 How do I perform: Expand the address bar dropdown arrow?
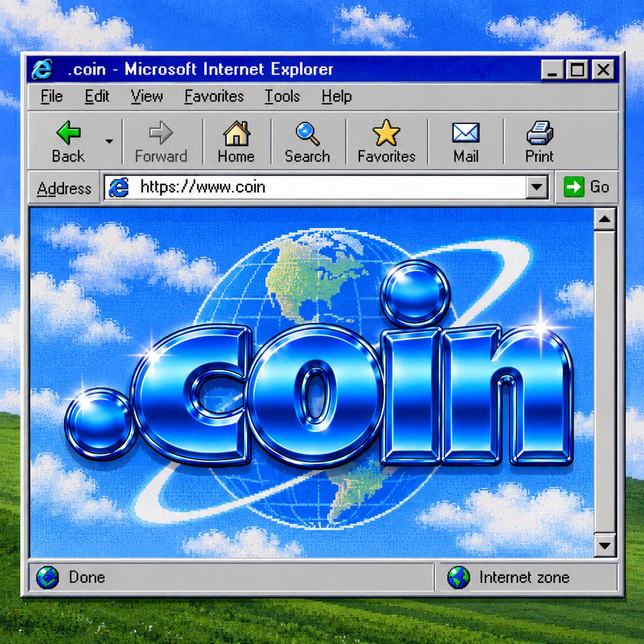[x=537, y=187]
